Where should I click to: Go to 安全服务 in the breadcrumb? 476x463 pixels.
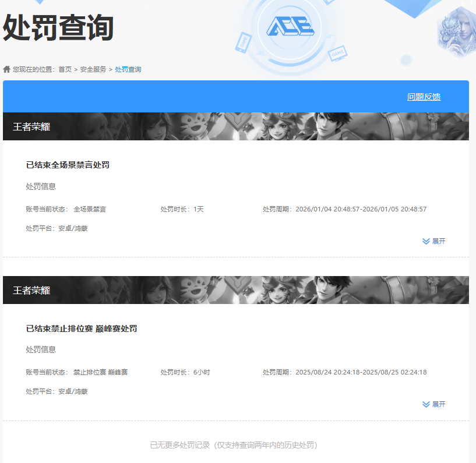pos(93,69)
